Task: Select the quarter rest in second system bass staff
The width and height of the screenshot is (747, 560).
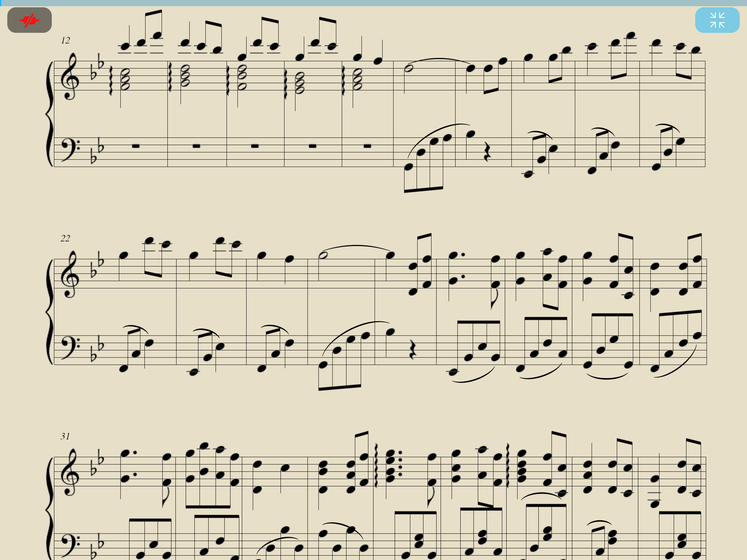Action: [413, 350]
